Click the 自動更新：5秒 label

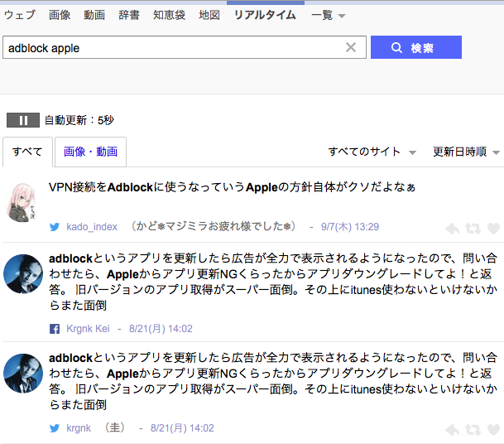(x=79, y=120)
